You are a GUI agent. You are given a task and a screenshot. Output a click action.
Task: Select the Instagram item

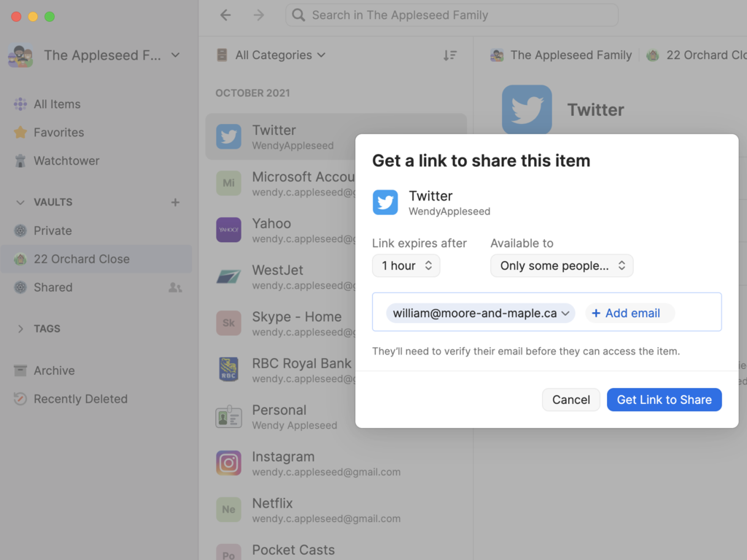(336, 463)
